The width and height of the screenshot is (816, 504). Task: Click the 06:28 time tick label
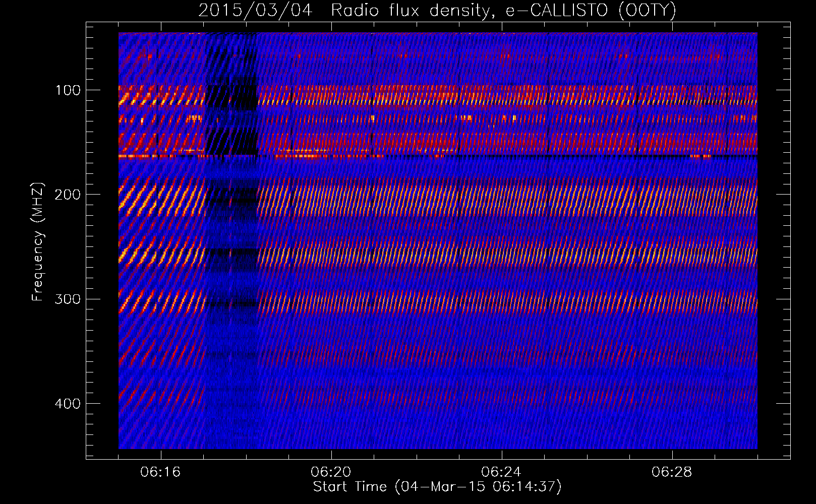point(672,472)
